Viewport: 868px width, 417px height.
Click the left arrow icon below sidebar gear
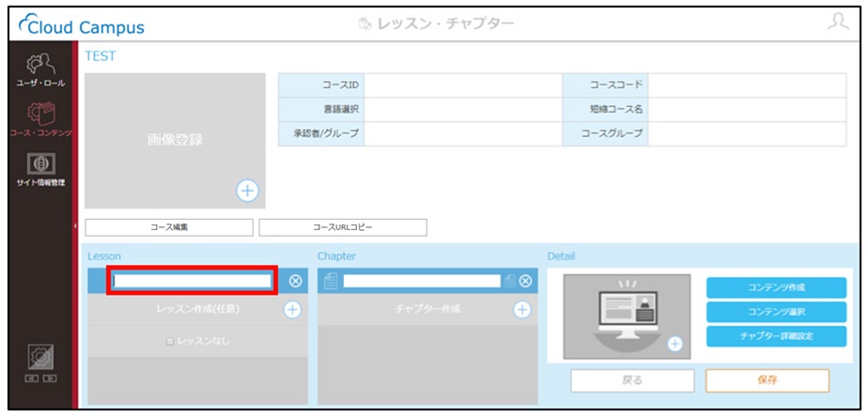(33, 378)
